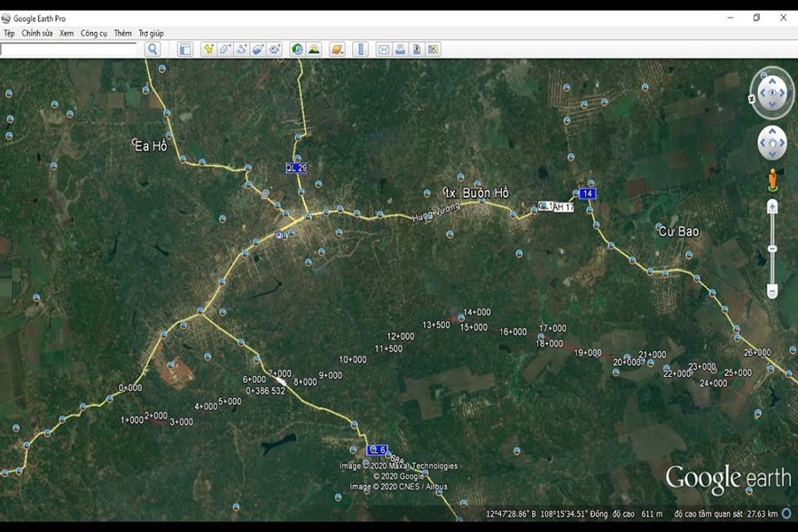Image resolution: width=798 pixels, height=532 pixels.
Task: Open the Add Polygon tool
Action: [224, 50]
